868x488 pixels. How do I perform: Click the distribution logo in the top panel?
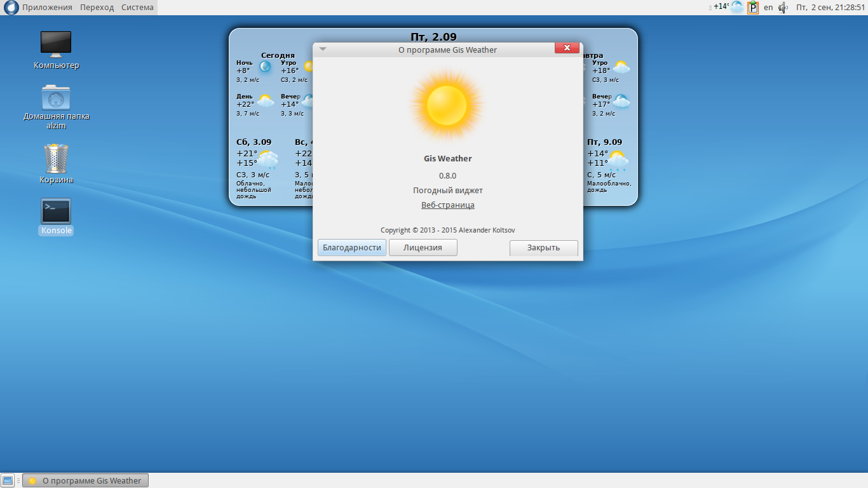(x=11, y=8)
